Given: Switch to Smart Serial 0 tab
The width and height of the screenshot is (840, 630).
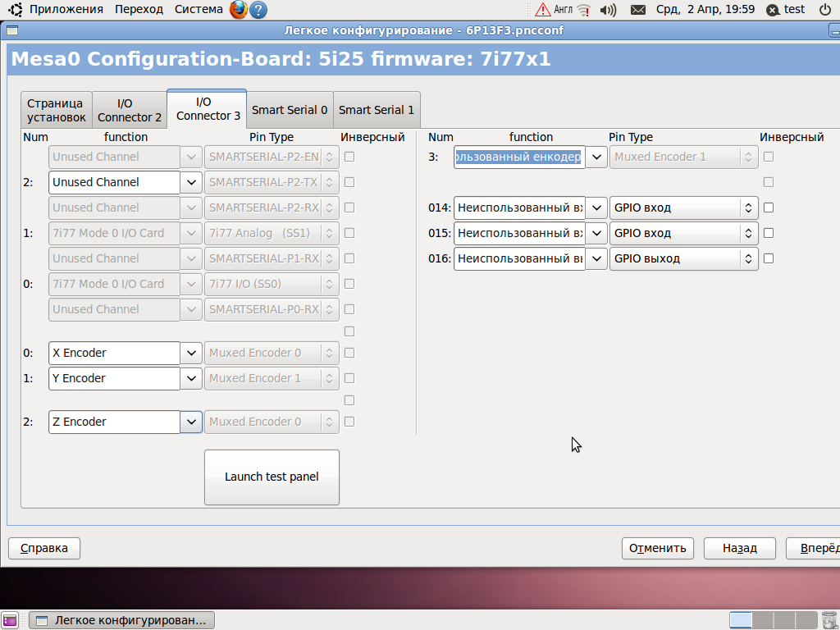Looking at the screenshot, I should [290, 111].
